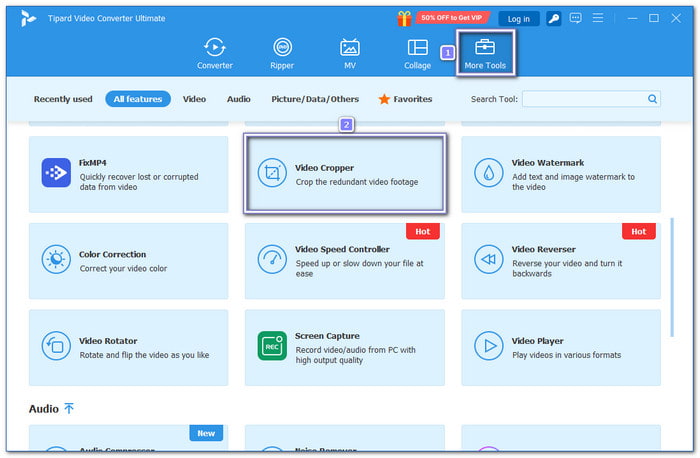Show Picture/Data/Others tools

[x=314, y=99]
